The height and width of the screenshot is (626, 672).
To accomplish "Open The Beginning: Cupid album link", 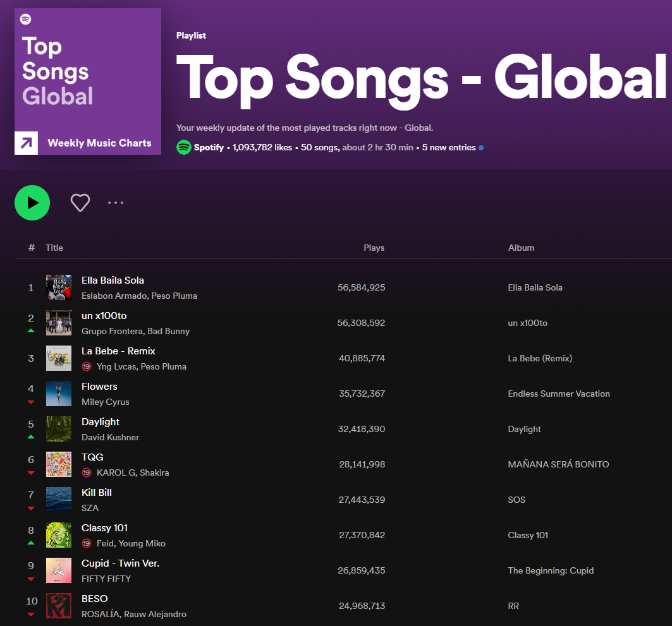I will coord(551,570).
